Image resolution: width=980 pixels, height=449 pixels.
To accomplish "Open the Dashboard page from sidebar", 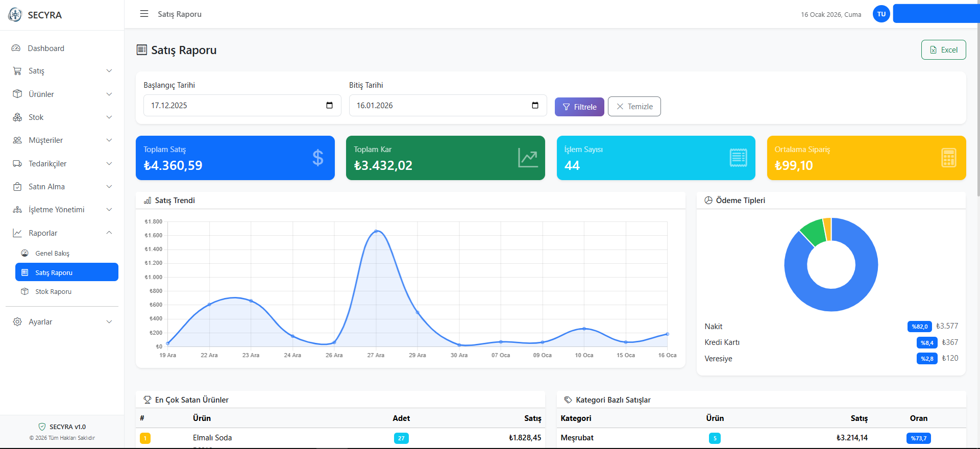I will point(46,48).
